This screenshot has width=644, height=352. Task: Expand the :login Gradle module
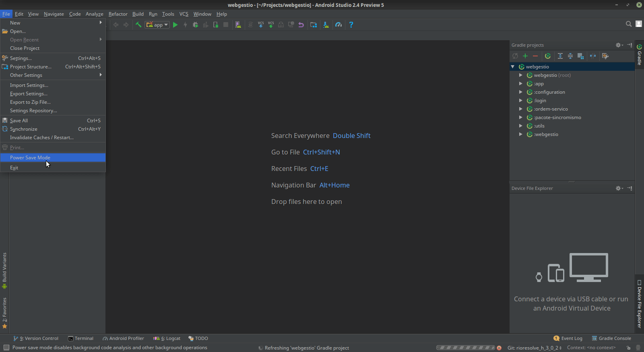point(520,101)
